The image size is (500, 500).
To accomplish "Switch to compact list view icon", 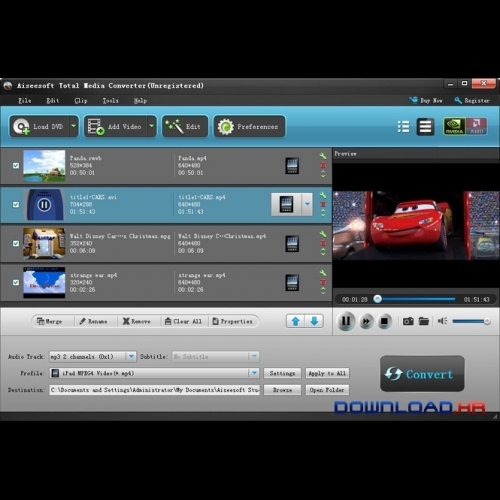I will [x=425, y=127].
